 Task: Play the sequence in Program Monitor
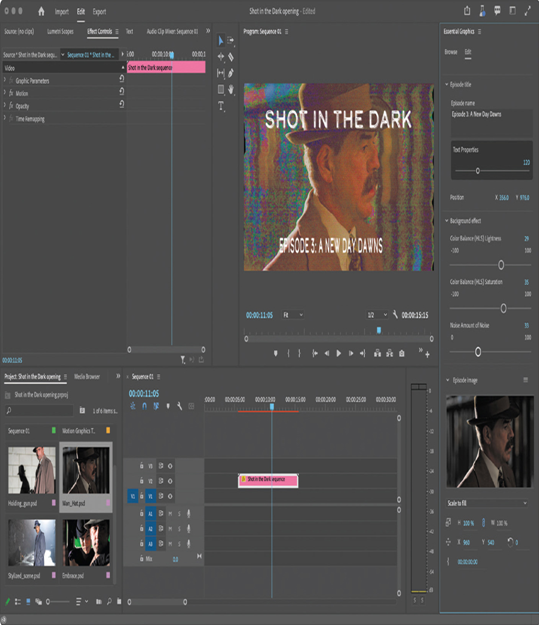click(338, 354)
